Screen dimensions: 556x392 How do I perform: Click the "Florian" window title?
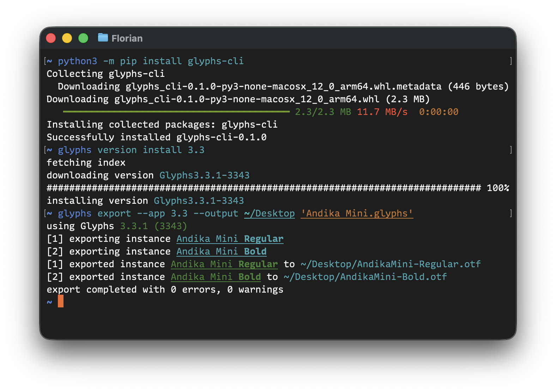(127, 38)
